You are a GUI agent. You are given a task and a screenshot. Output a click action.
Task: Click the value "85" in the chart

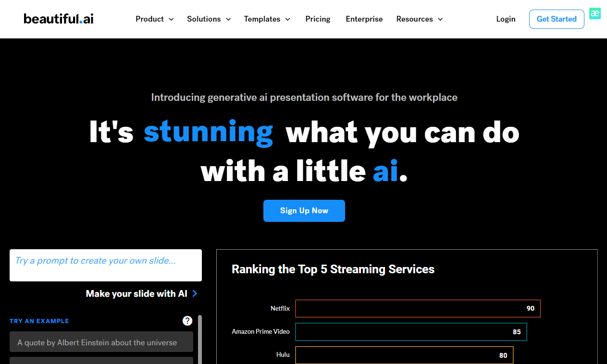click(517, 332)
